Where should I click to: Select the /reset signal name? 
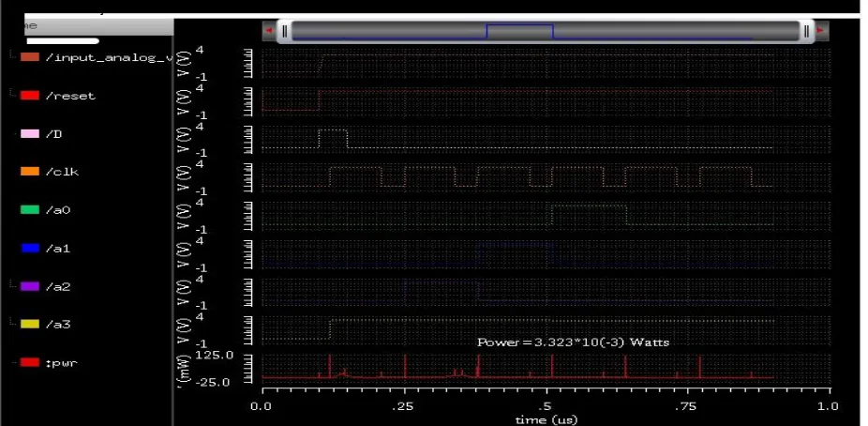coord(70,96)
